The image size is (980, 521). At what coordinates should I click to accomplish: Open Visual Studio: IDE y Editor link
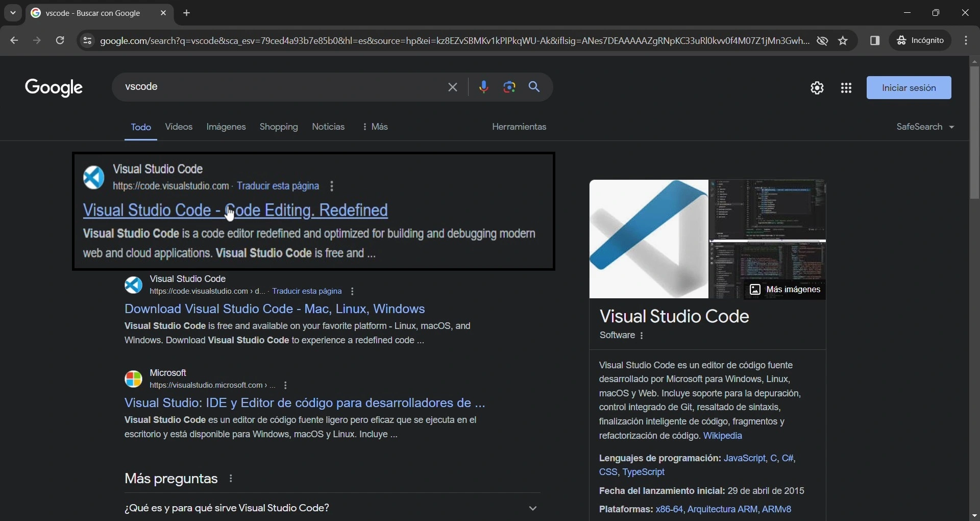coord(305,402)
